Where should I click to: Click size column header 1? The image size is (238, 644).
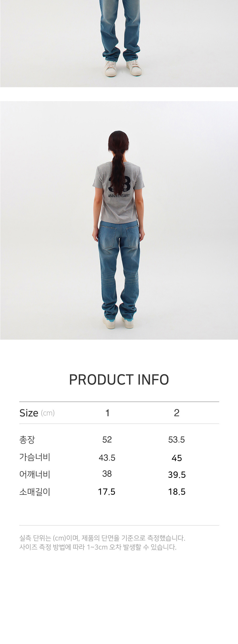pos(107,413)
